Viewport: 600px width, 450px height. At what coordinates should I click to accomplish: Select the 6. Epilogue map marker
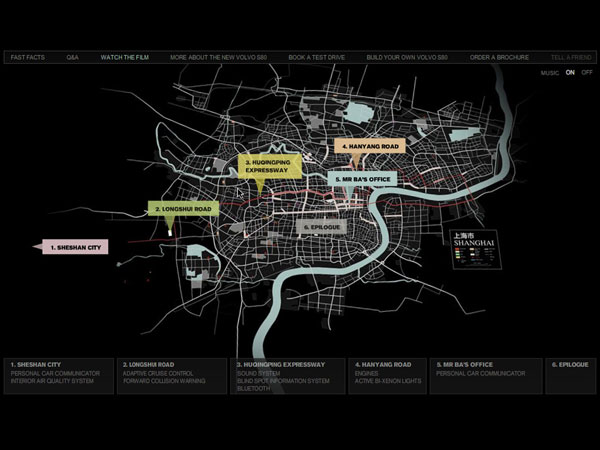[321, 227]
